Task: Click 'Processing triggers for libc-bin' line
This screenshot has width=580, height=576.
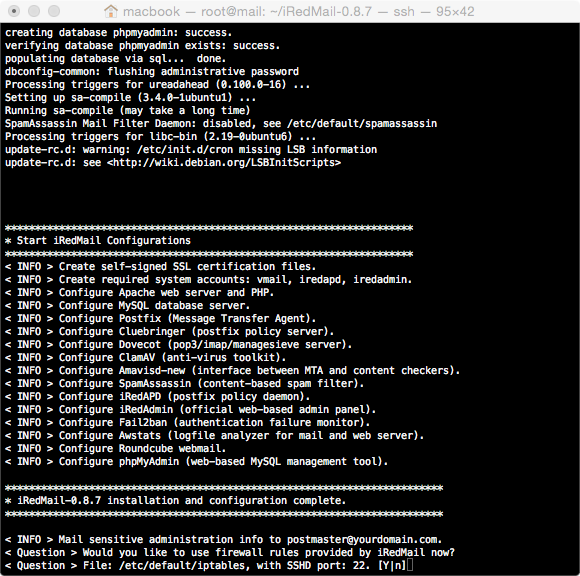Action: point(160,137)
